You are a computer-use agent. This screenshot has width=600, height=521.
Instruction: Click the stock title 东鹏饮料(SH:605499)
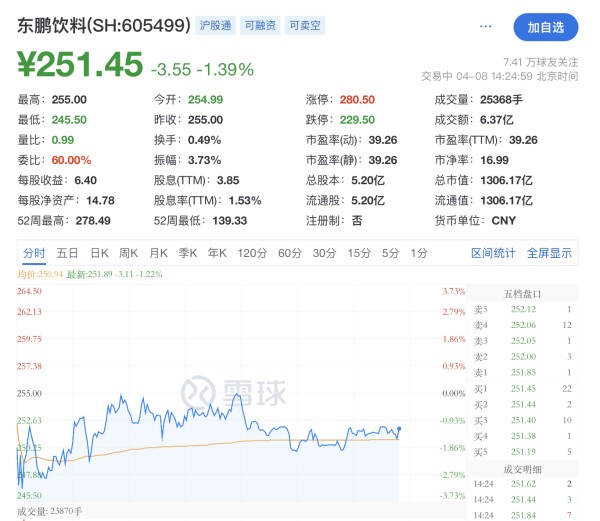pyautogui.click(x=104, y=26)
